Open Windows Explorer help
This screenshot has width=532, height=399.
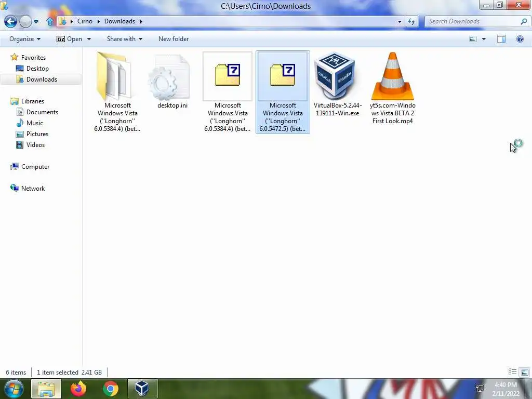click(x=520, y=39)
